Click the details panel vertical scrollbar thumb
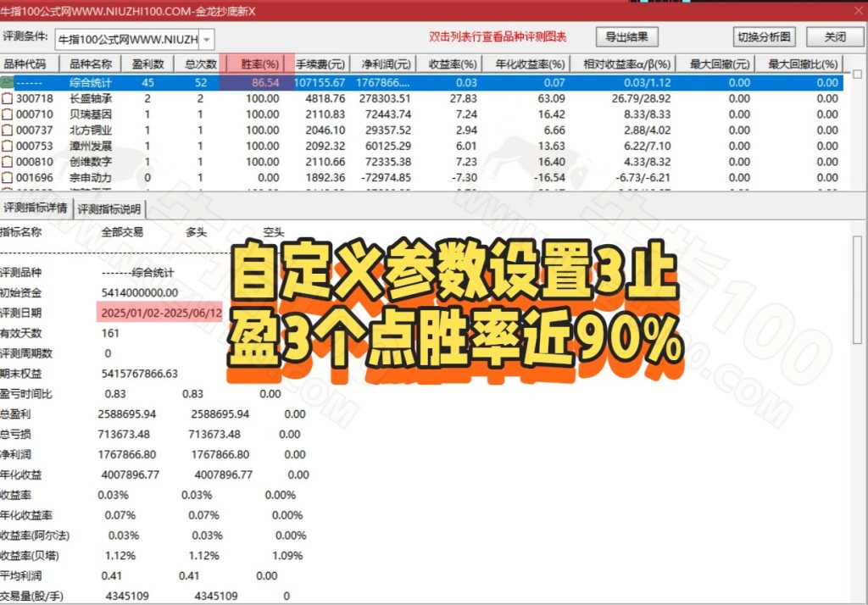This screenshot has width=868, height=605. point(858,290)
